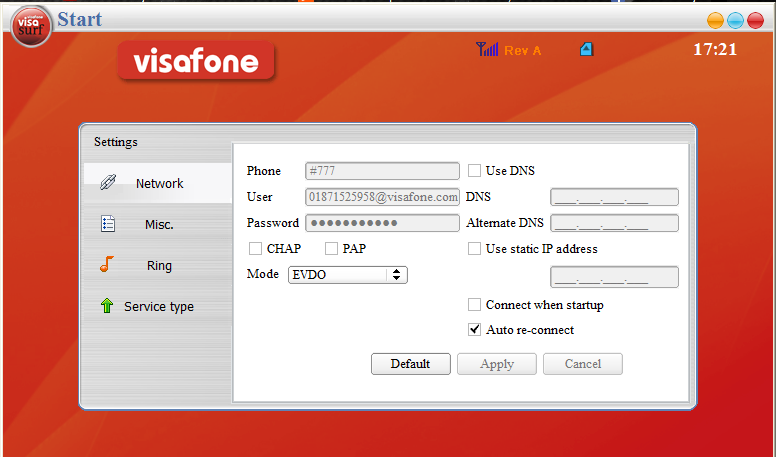Click the Password field
This screenshot has height=457, width=776.
[382, 223]
